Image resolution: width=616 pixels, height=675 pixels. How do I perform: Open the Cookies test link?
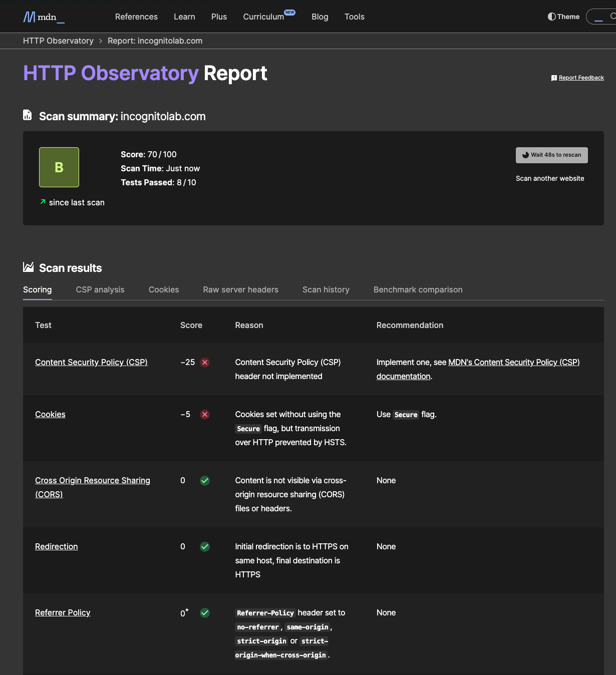50,414
